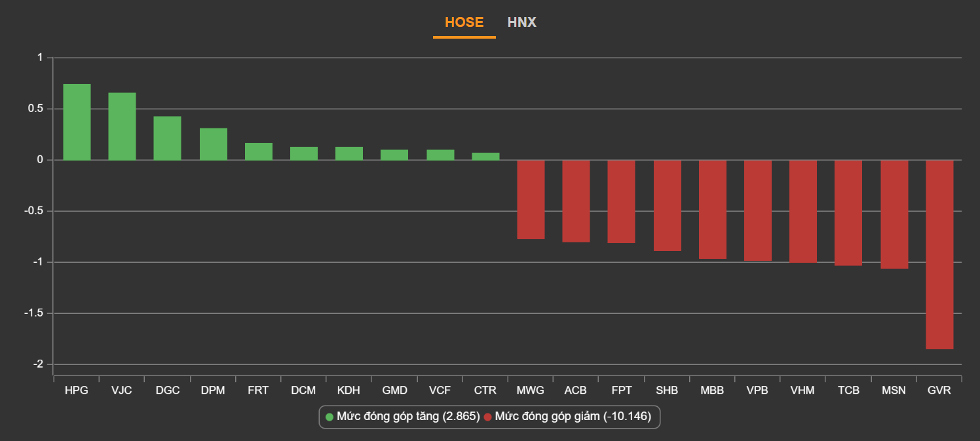Viewport: 980px width, 441px height.
Task: Click the MWG red bar
Action: tap(531, 199)
